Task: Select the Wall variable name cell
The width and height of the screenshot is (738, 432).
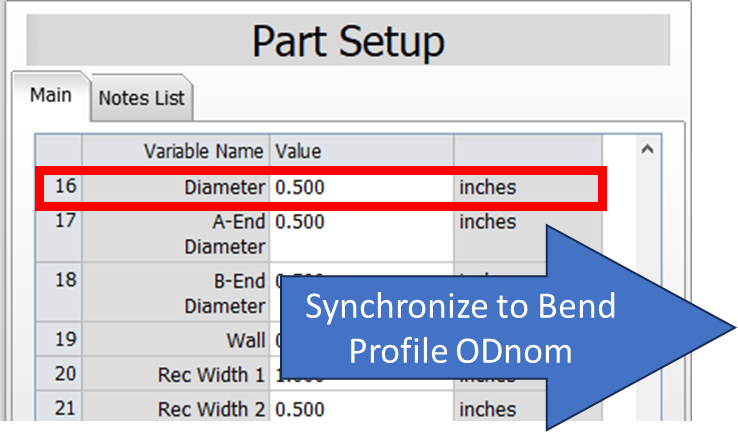Action: pos(176,339)
